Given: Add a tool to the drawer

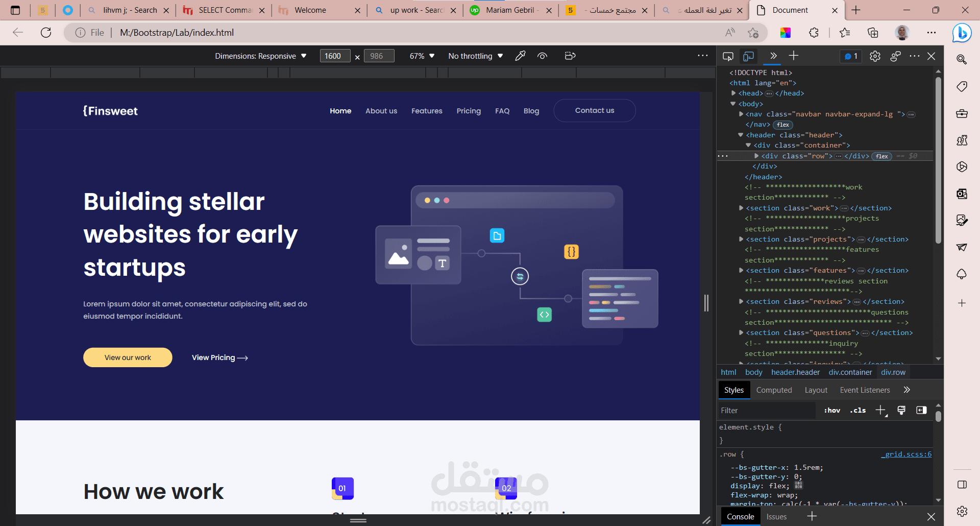Looking at the screenshot, I should pyautogui.click(x=812, y=516).
